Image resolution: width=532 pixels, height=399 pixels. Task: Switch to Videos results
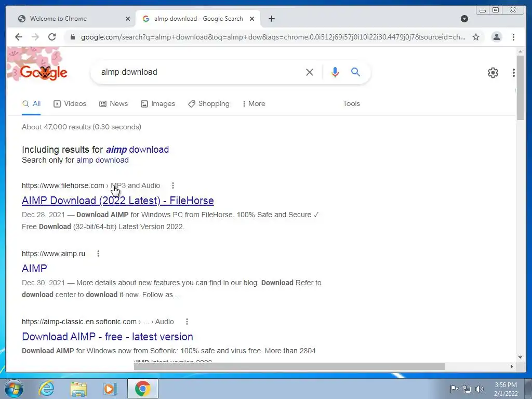coord(70,104)
